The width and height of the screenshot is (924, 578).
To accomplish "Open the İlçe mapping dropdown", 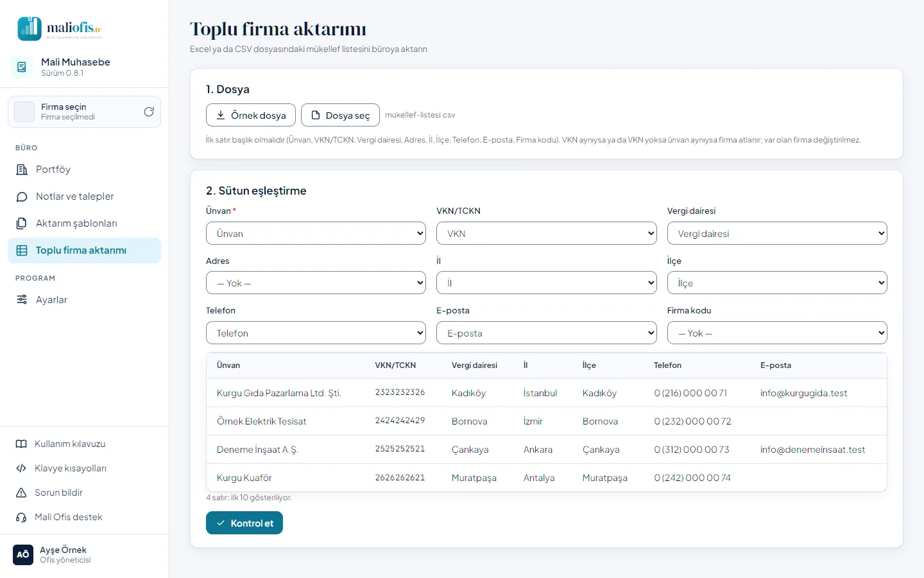I will point(777,283).
